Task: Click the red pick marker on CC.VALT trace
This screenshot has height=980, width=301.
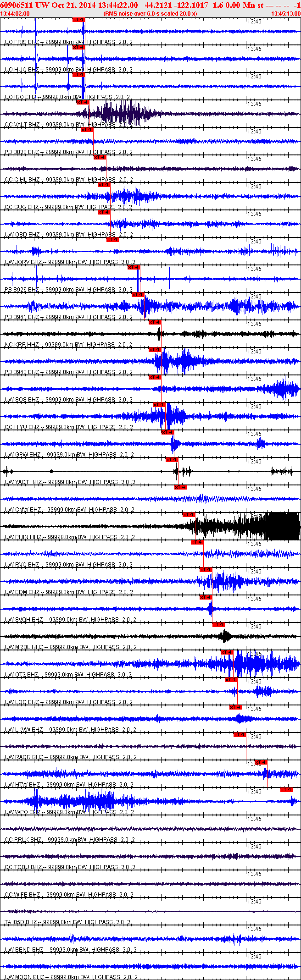Action: (x=83, y=102)
